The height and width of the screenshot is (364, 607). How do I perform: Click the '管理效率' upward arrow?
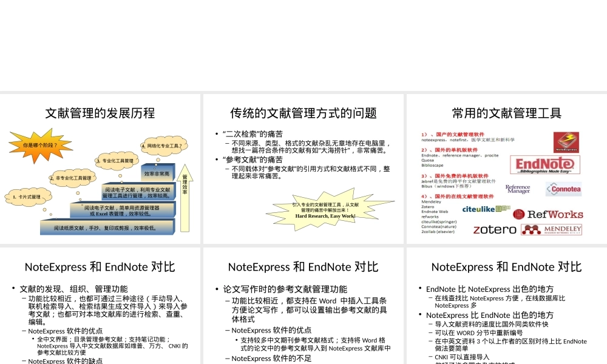(x=185, y=198)
